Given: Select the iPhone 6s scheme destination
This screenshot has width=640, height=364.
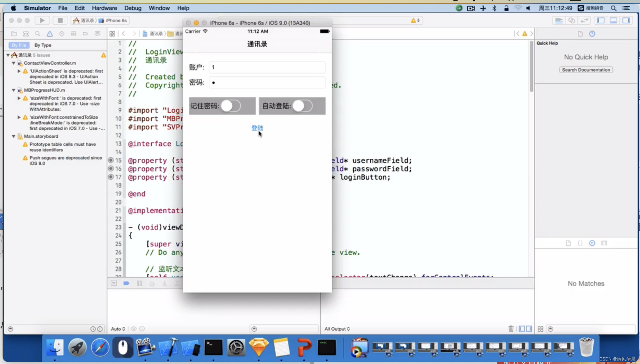Looking at the screenshot, I should tap(113, 20).
